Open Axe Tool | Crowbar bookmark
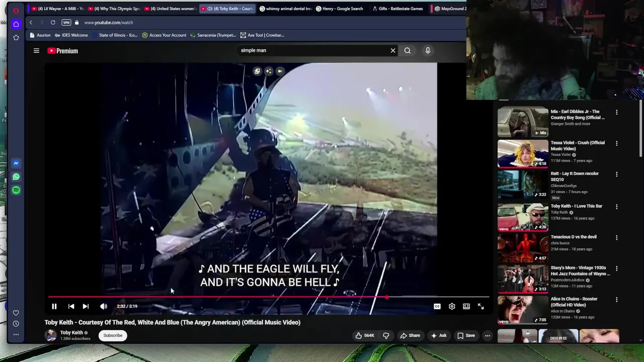The height and width of the screenshot is (362, 644). tap(262, 35)
